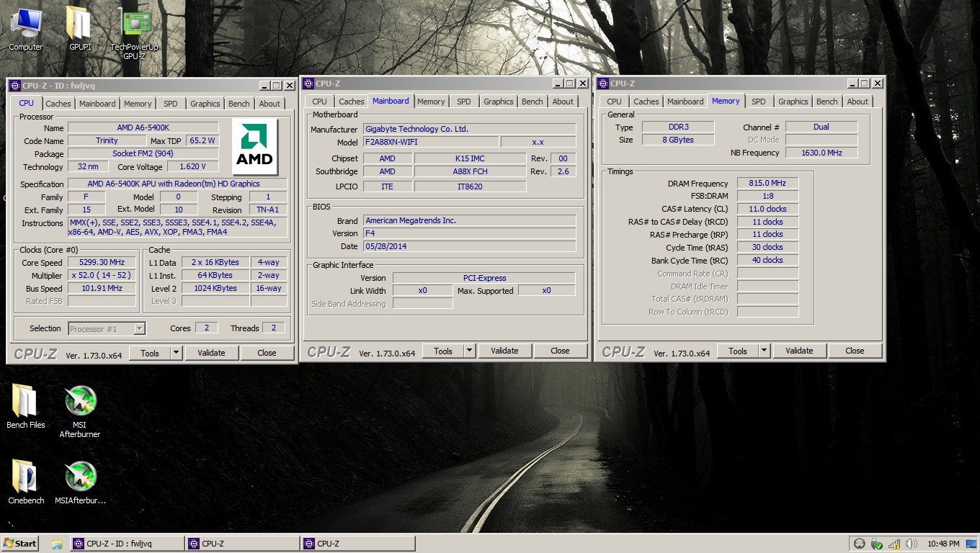The height and width of the screenshot is (553, 980).
Task: Open About tab in fwljvq window
Action: coord(270,104)
